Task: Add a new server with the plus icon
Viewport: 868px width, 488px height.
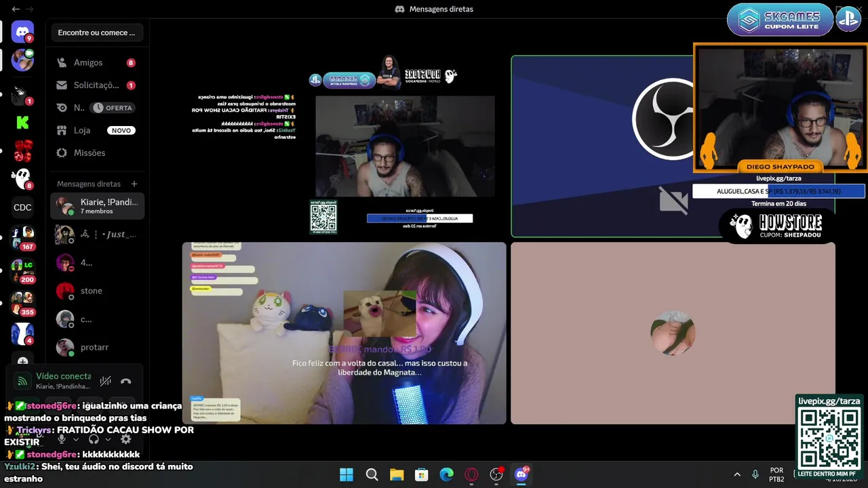Action: click(x=22, y=361)
